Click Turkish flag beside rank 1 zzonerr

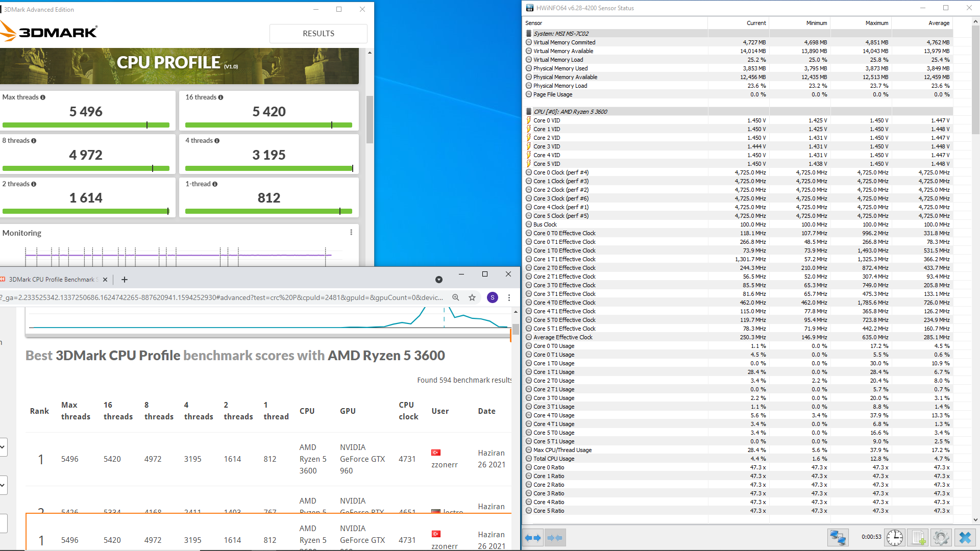point(436,453)
